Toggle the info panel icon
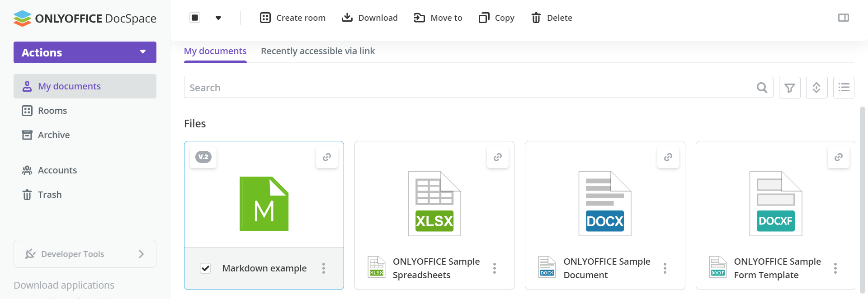The image size is (868, 299). point(843,18)
